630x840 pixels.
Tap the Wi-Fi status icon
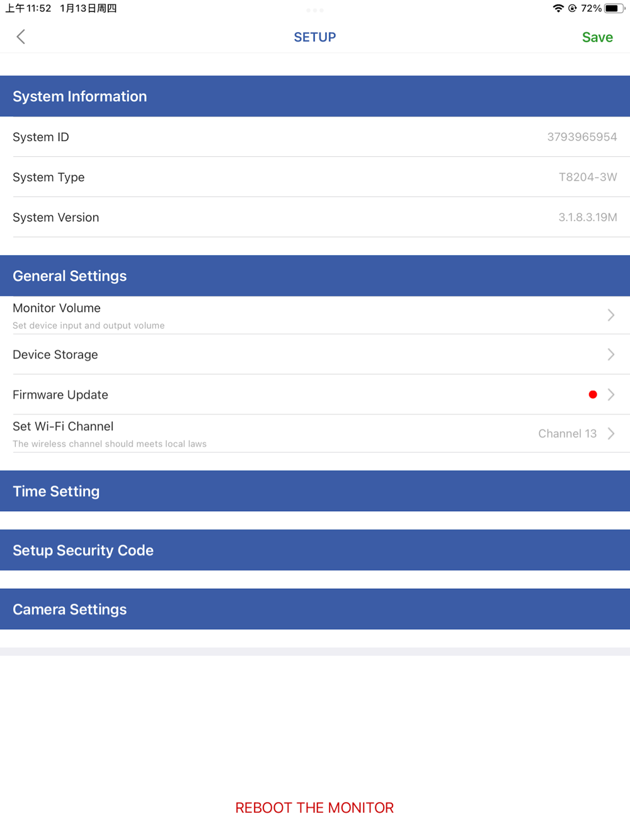pos(558,8)
